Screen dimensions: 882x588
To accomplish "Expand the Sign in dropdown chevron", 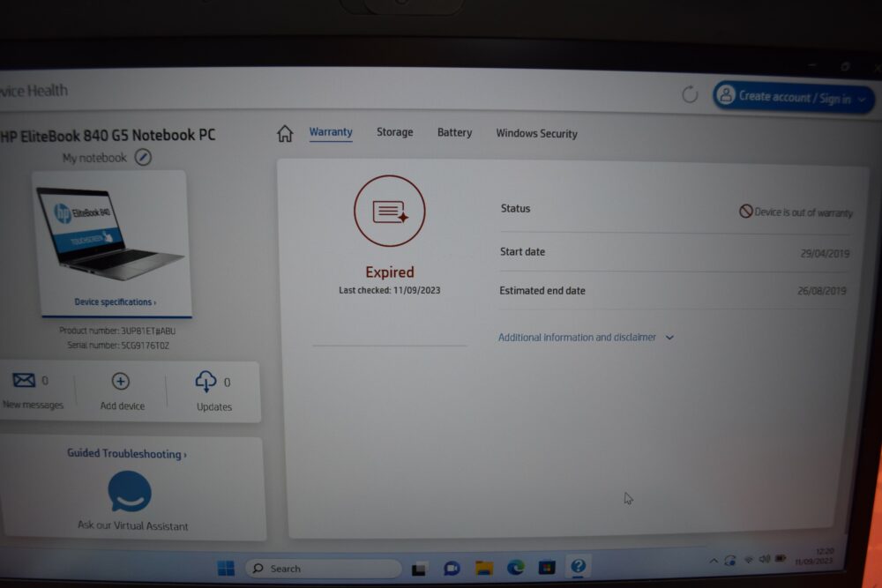I will pyautogui.click(x=862, y=100).
